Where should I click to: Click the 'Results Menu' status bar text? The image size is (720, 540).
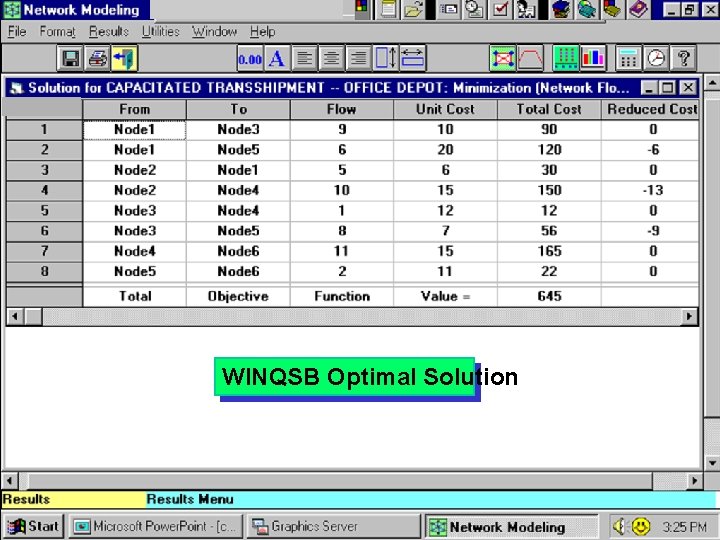coord(190,499)
